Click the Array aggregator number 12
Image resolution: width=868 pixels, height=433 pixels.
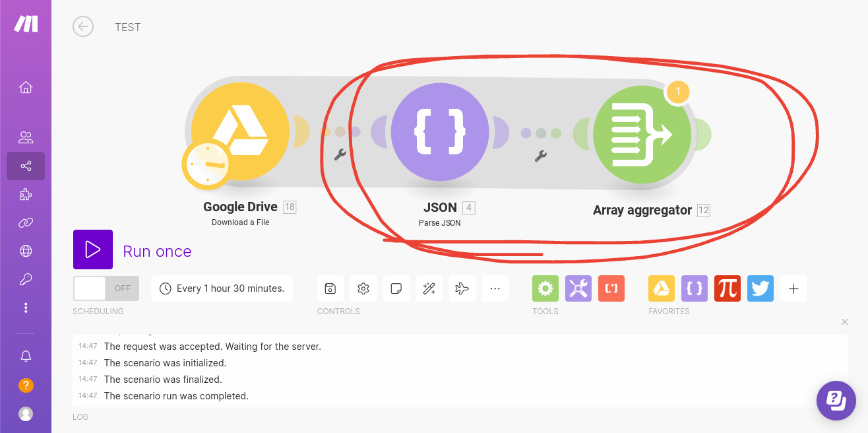tap(704, 211)
